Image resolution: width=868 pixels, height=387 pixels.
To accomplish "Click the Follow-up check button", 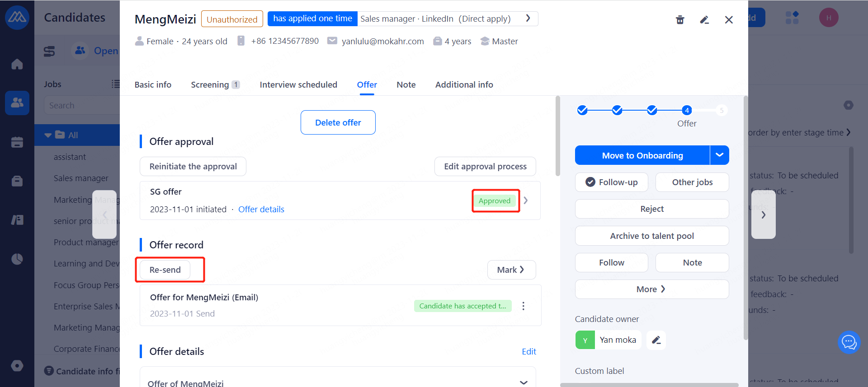I will [611, 182].
